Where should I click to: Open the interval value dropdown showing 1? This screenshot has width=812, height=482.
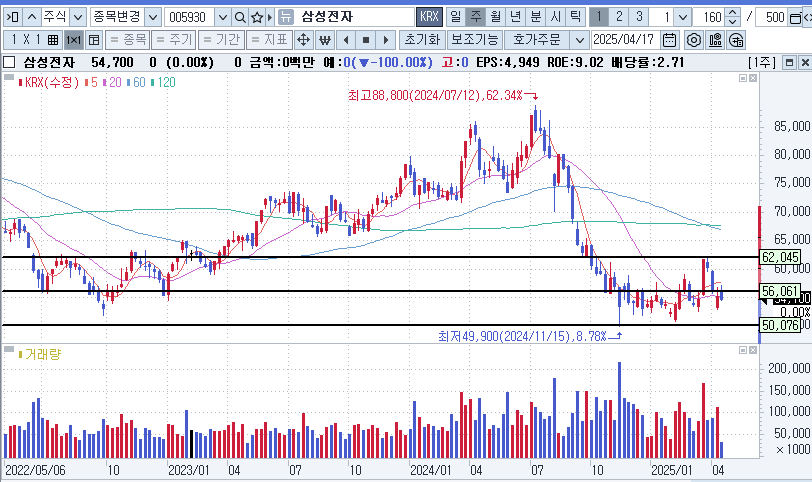[683, 17]
